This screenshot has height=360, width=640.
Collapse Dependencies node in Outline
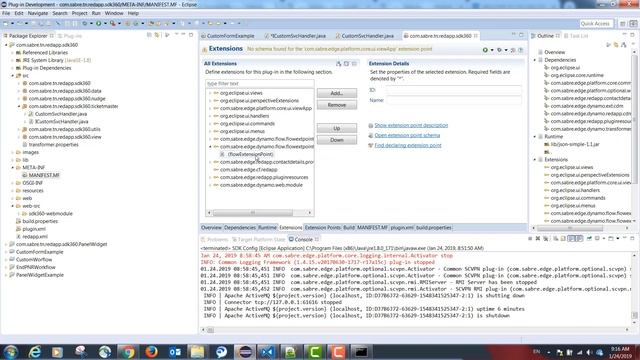point(535,60)
